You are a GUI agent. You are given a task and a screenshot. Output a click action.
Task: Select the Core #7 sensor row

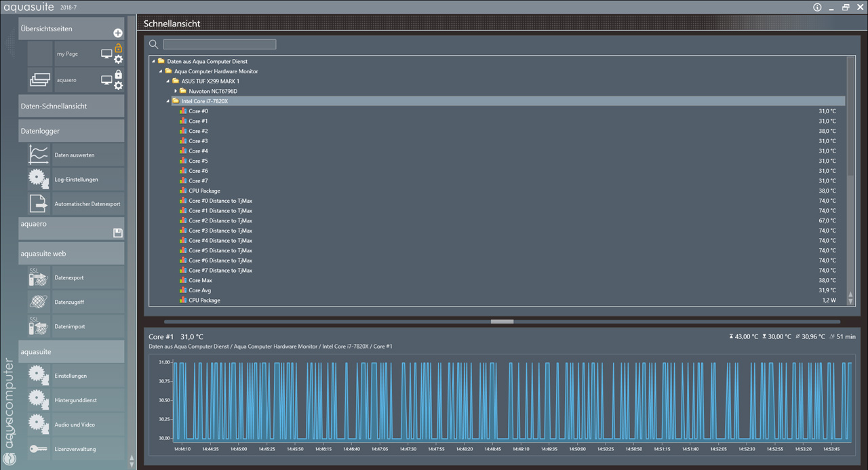tap(508, 180)
